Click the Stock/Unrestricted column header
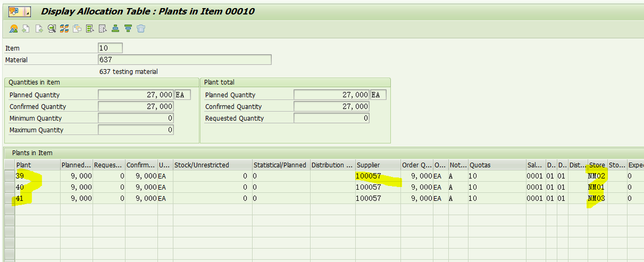 (x=212, y=165)
